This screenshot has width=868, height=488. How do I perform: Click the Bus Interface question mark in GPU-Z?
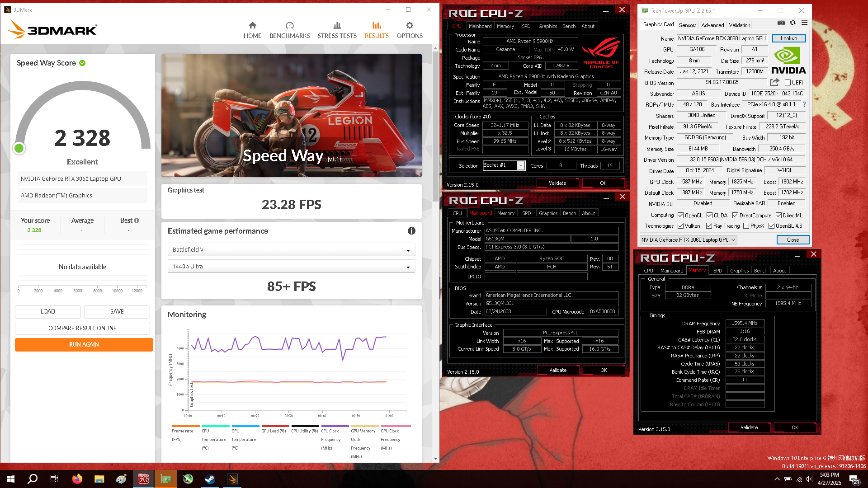tap(804, 104)
